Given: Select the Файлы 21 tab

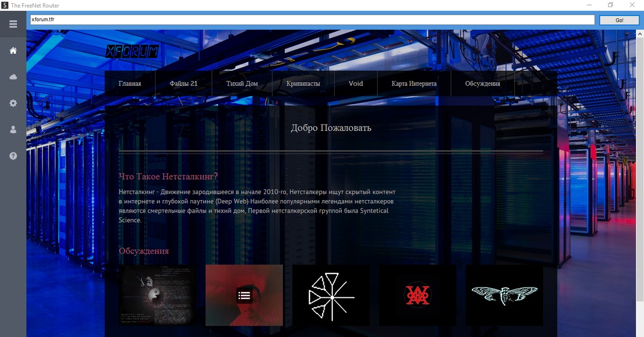Looking at the screenshot, I should [184, 84].
